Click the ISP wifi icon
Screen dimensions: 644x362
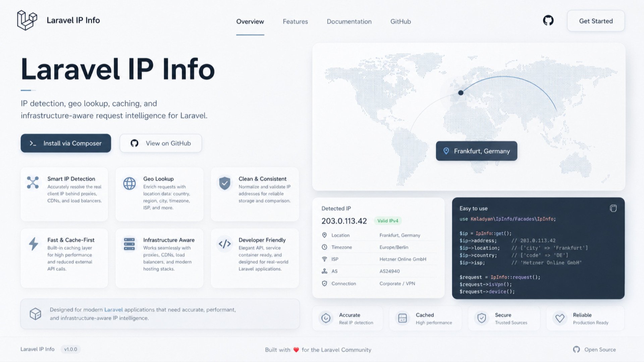tap(324, 259)
